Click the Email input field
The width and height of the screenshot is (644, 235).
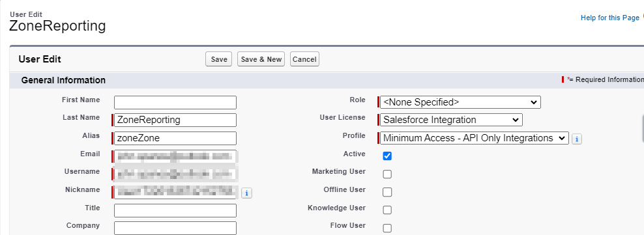175,156
